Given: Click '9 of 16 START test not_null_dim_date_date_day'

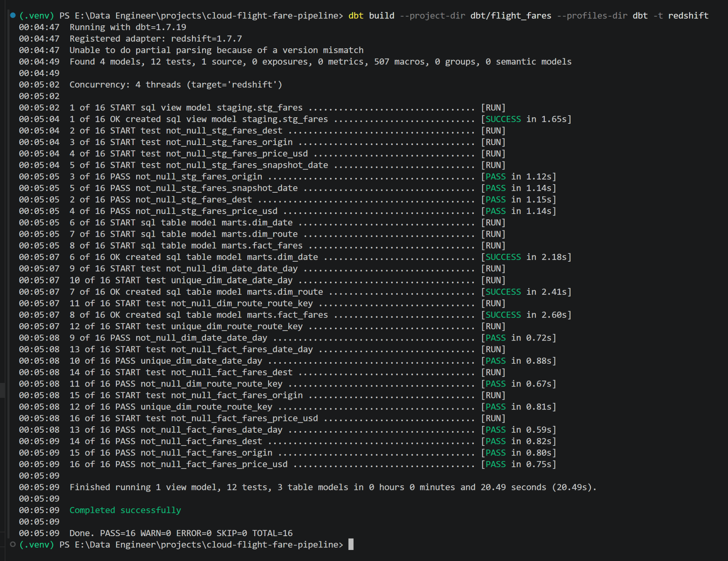Looking at the screenshot, I should 183,268.
